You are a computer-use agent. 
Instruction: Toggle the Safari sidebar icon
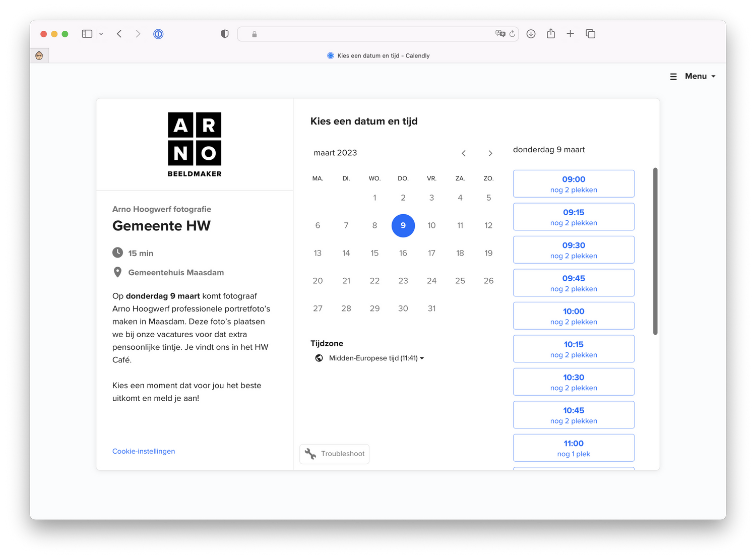[x=87, y=34]
